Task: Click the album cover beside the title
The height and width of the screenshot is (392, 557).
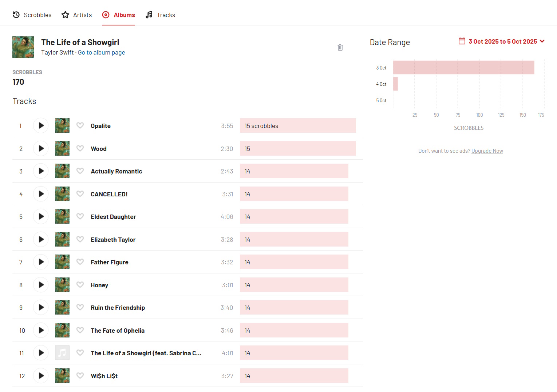Action: coord(23,47)
